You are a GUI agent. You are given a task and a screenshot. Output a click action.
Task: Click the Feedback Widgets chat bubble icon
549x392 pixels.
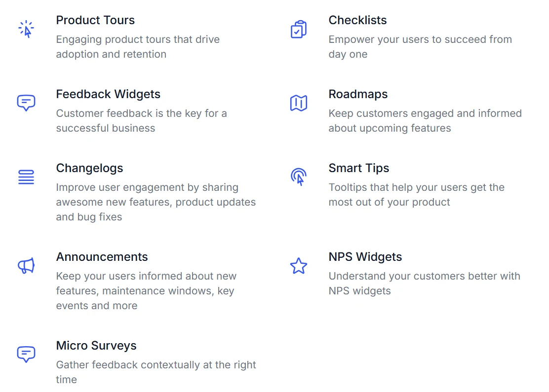(26, 103)
